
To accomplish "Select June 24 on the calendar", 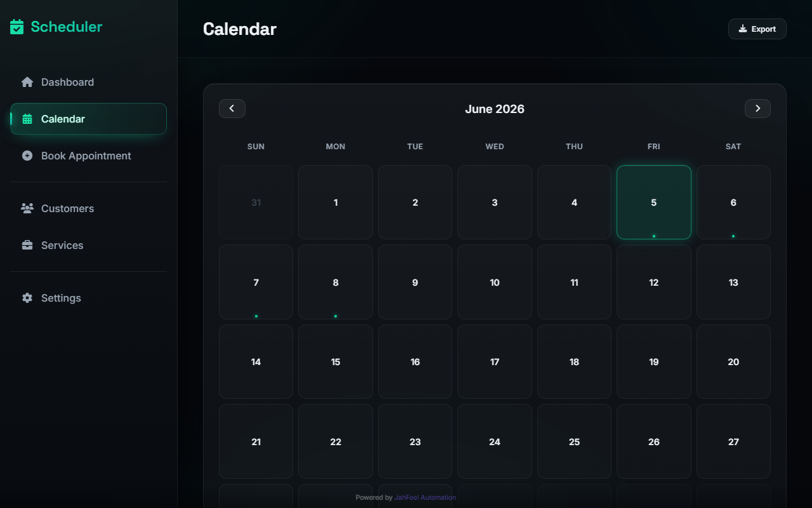I will 495,441.
